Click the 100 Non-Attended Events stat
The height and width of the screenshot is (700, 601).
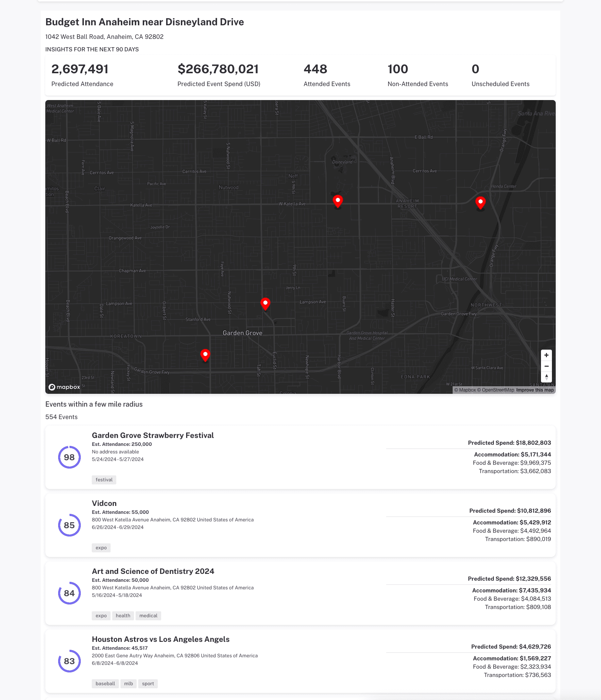418,75
